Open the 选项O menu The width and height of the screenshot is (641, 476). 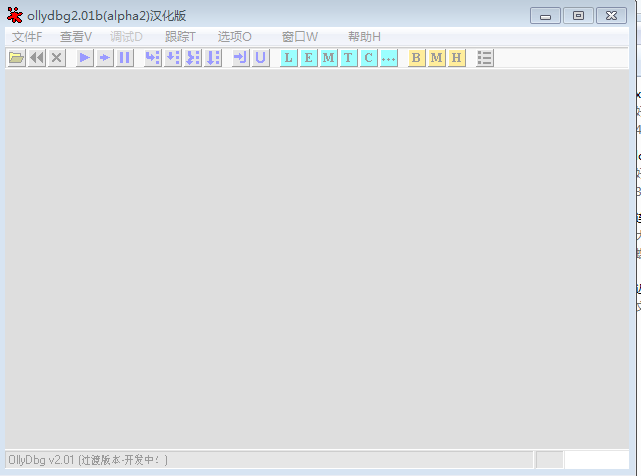235,37
